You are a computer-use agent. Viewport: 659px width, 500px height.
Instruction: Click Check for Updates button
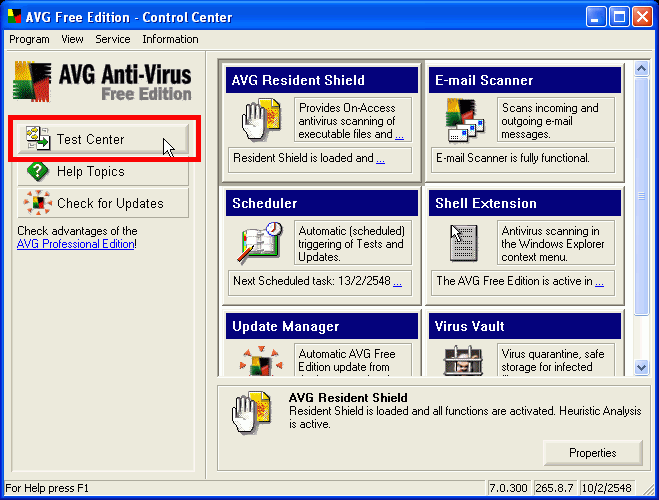[103, 203]
